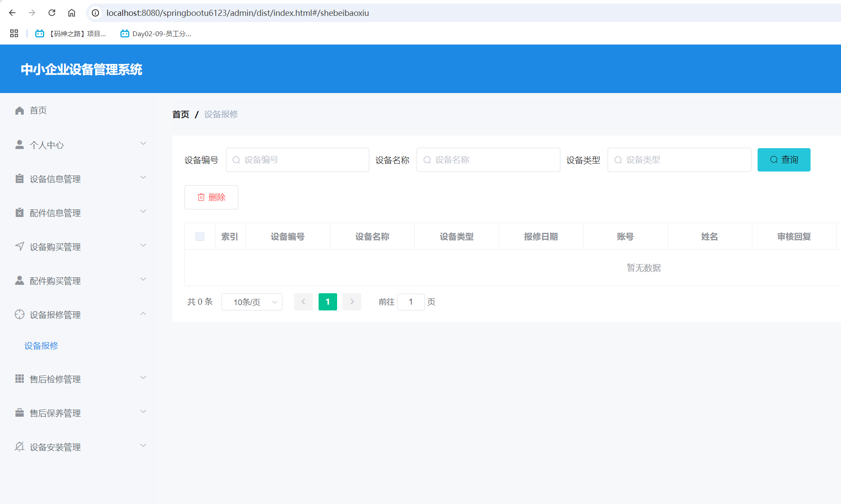Click the 个人中心 person icon

click(x=19, y=144)
